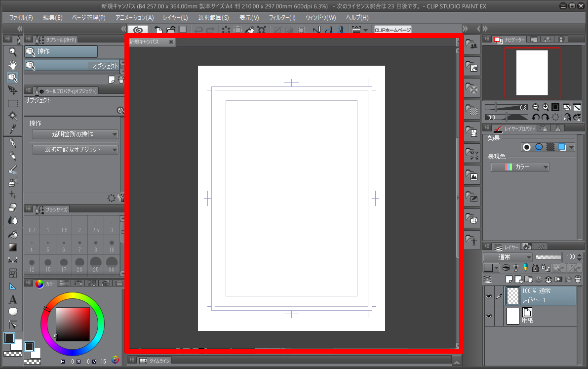Collapse the left palette dock chevrons
Screen dimensions: 588x369
tap(19, 29)
